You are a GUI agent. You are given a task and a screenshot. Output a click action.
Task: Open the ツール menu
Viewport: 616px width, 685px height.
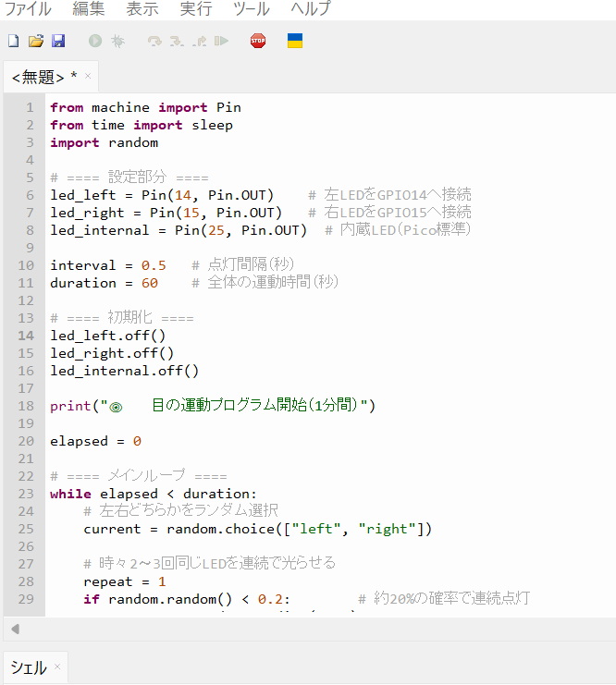pos(252,9)
